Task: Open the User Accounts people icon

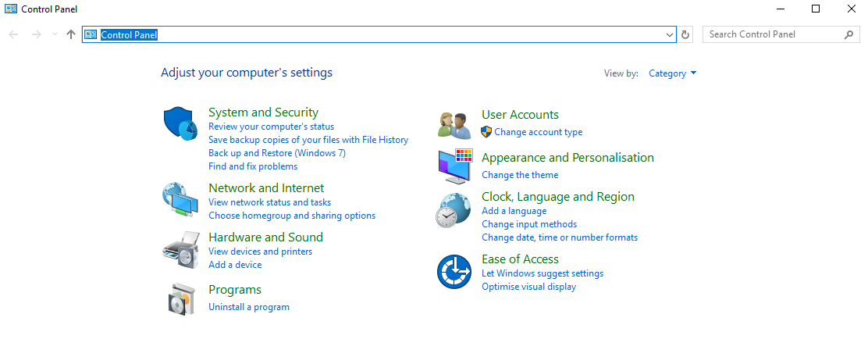Action: coord(454,125)
